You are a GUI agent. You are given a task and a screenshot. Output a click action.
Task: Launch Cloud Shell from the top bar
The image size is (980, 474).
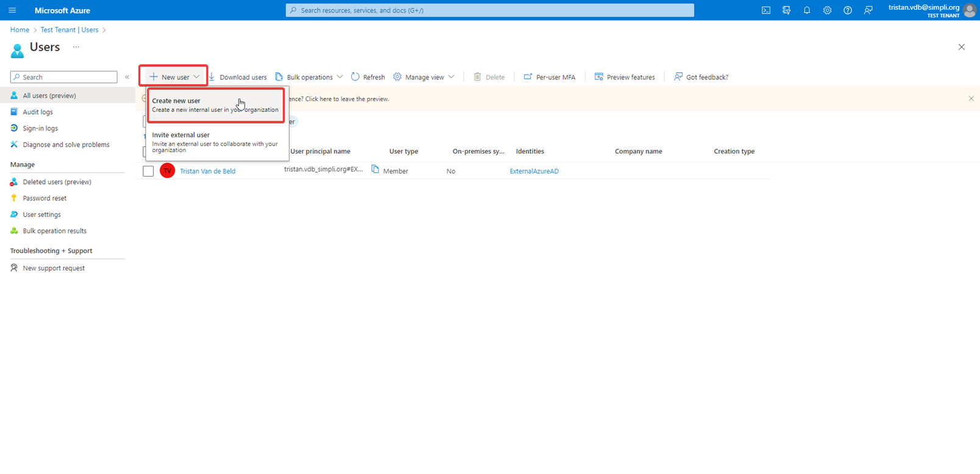[766, 10]
